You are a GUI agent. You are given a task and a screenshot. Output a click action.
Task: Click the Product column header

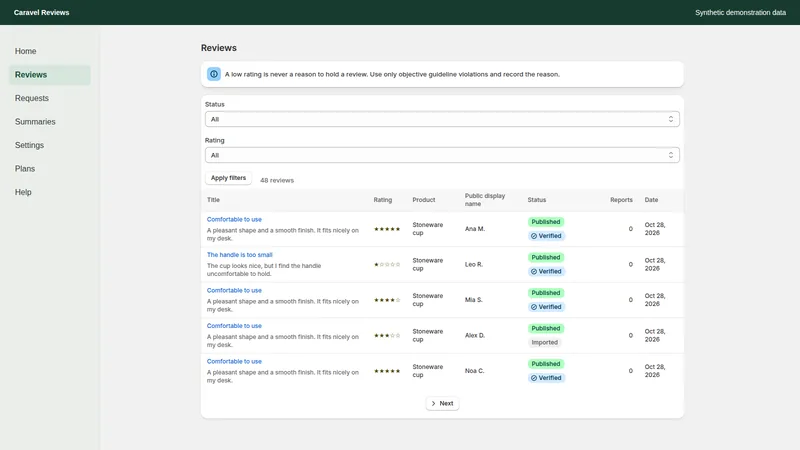coord(423,200)
